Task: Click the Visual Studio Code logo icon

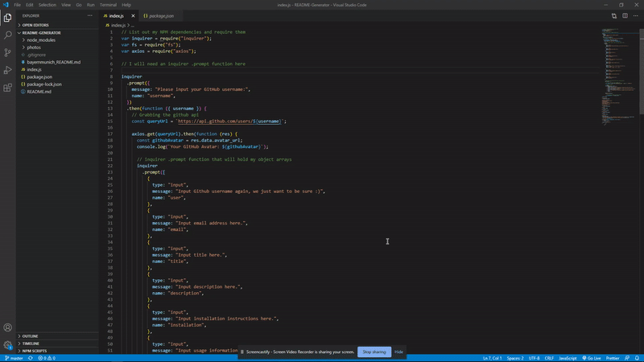Action: [x=6, y=5]
